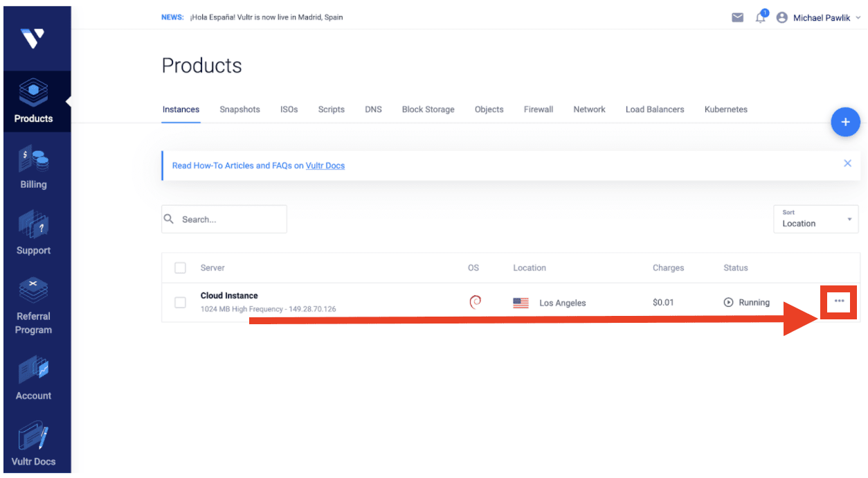Screen dimensions: 868x478
Task: Switch to the Kubernetes tab
Action: pos(726,109)
